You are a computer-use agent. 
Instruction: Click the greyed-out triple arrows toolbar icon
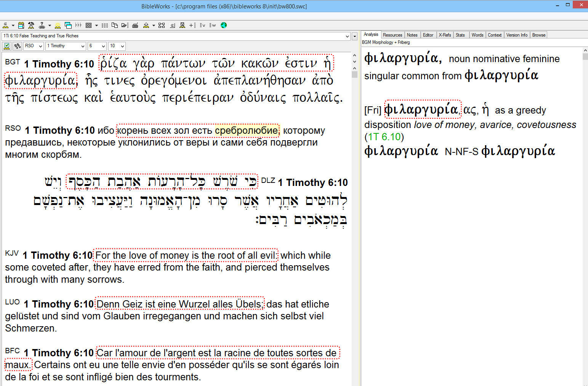point(79,25)
